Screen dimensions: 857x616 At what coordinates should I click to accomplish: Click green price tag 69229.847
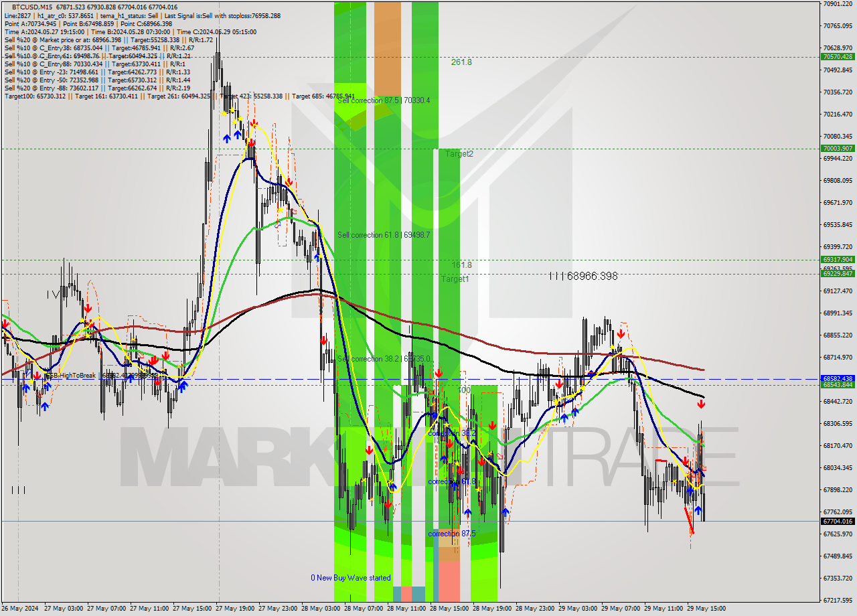tap(838, 274)
